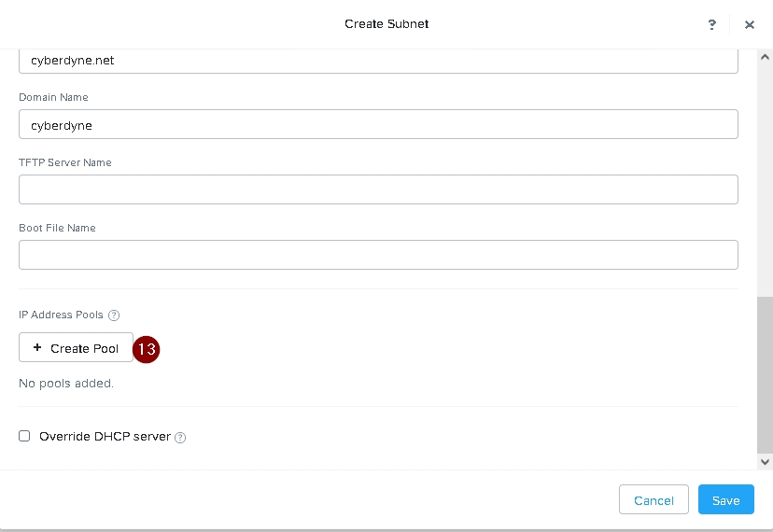Cancel the subnet creation
Screen dimensions: 773x532
point(654,500)
